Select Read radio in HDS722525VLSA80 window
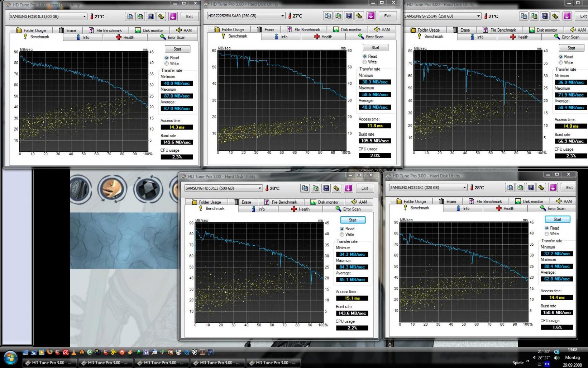 point(365,56)
